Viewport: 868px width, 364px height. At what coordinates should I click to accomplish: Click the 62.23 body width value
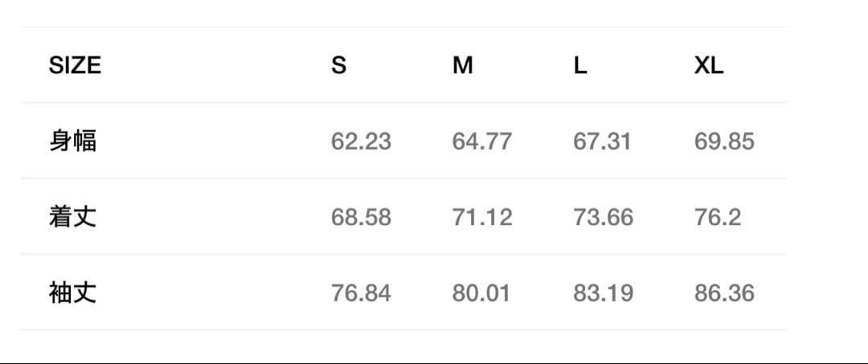coord(361,141)
